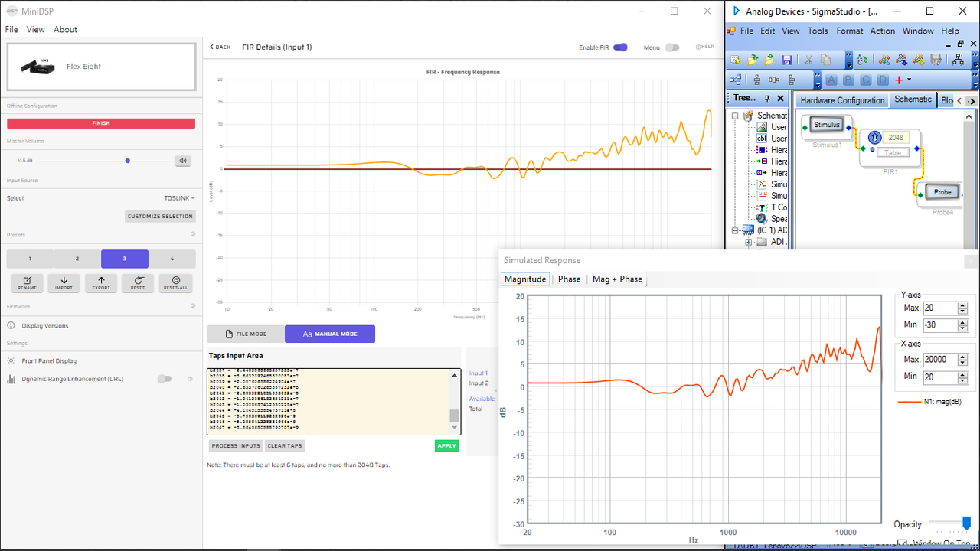Screen dimensions: 980x551
Task: Click the red plus add icon in SigmaStudio
Action: pyautogui.click(x=899, y=80)
